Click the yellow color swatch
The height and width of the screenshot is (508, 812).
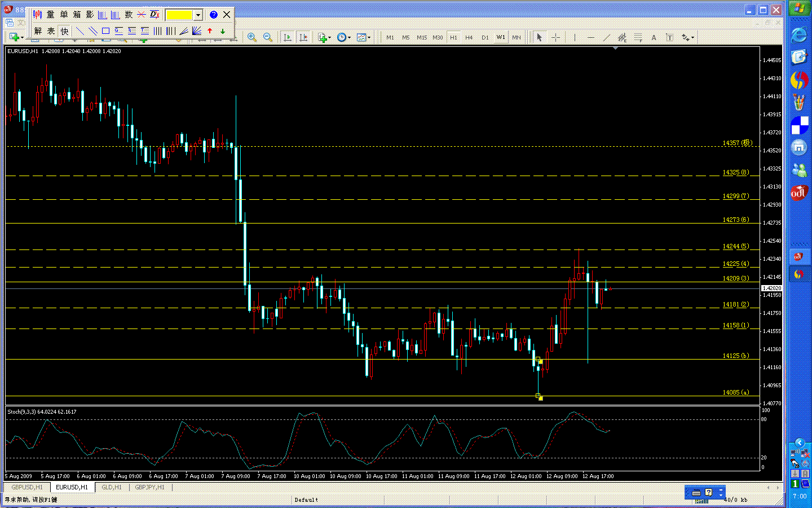pos(179,15)
